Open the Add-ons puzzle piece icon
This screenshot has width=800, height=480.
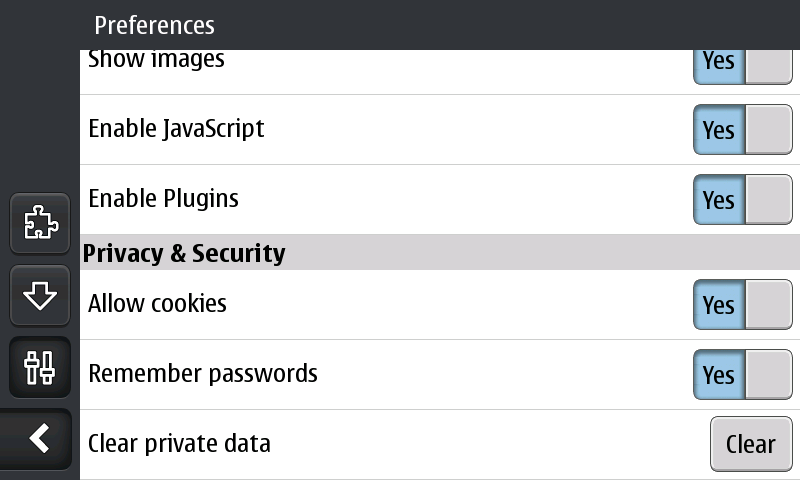tap(40, 221)
